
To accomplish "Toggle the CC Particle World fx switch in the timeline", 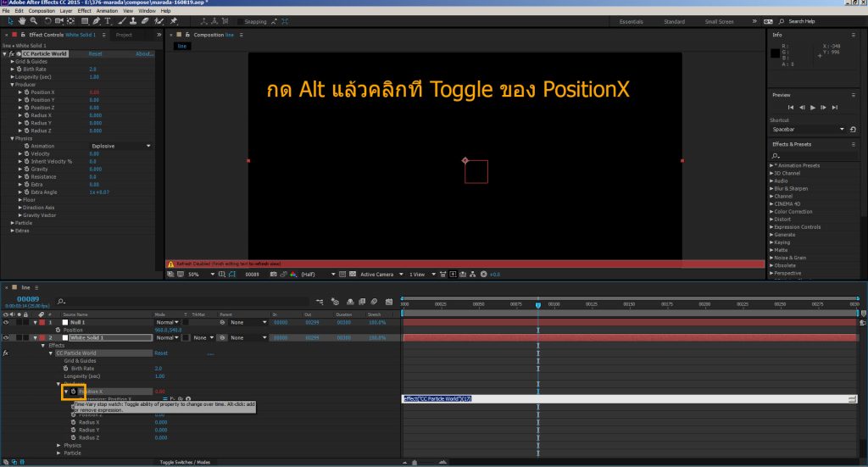I will [x=7, y=353].
